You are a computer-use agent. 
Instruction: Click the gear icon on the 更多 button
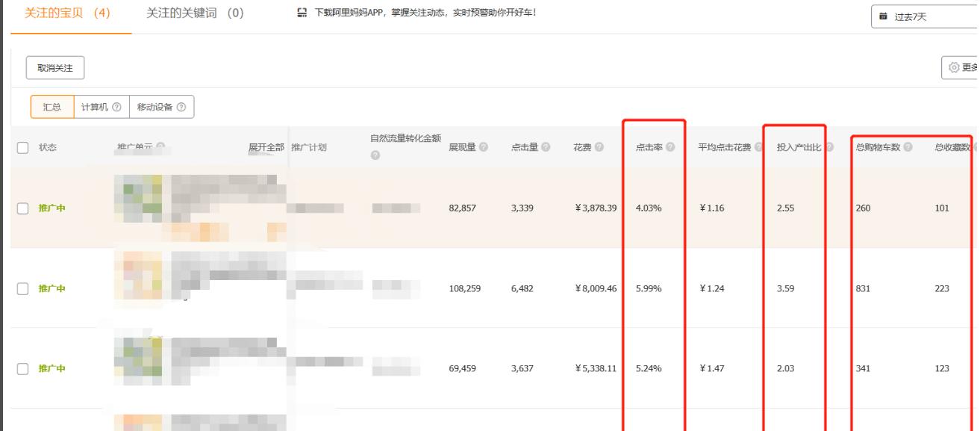coord(953,67)
